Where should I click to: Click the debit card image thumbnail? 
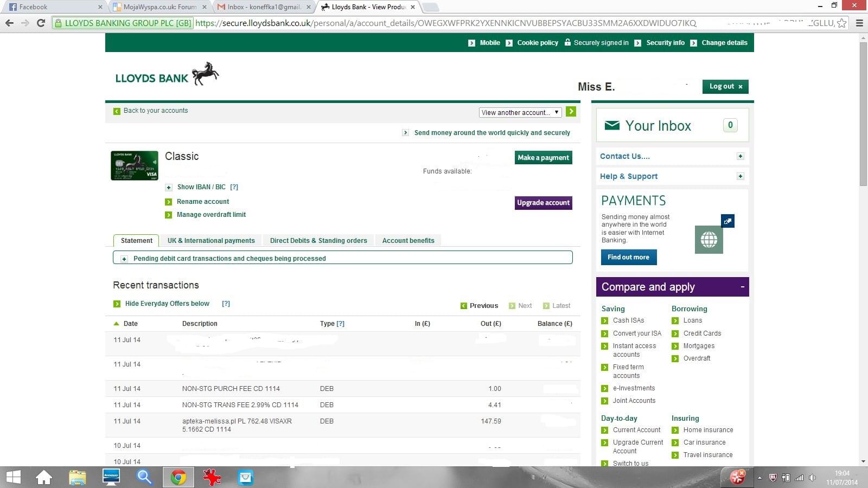[135, 165]
